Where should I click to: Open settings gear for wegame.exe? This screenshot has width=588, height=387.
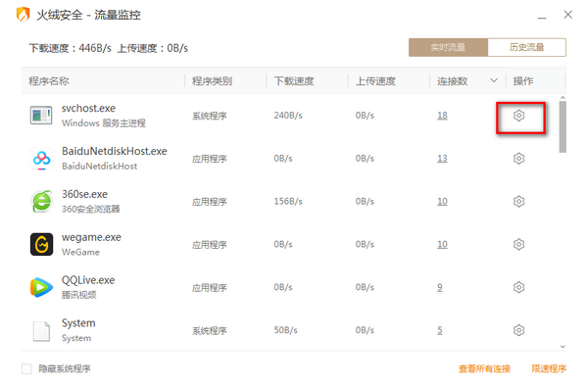tap(518, 245)
